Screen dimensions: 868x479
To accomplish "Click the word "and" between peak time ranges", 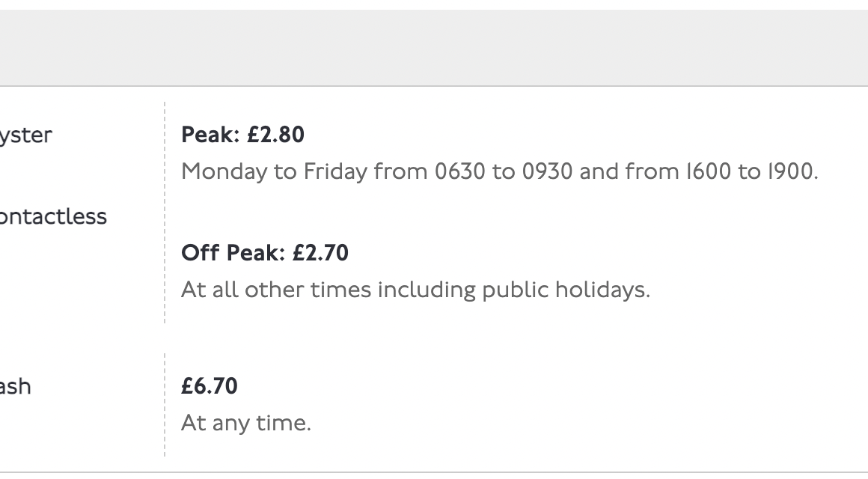I will click(599, 172).
